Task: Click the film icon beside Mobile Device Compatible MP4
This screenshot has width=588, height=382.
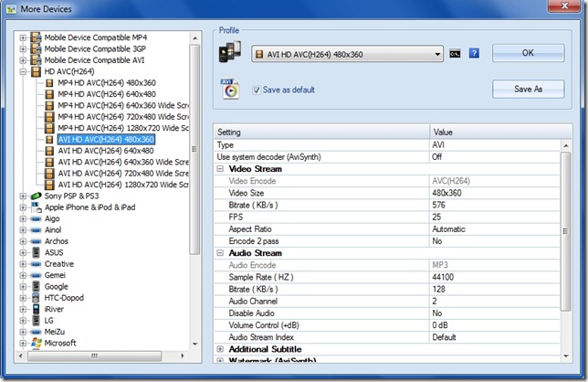Action: (x=36, y=37)
